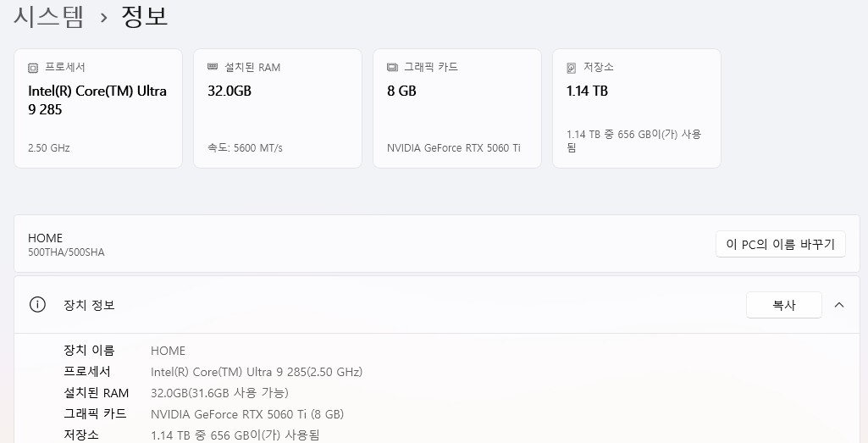Click the processor chip icon
Image resolution: width=868 pixels, height=443 pixels.
[33, 68]
